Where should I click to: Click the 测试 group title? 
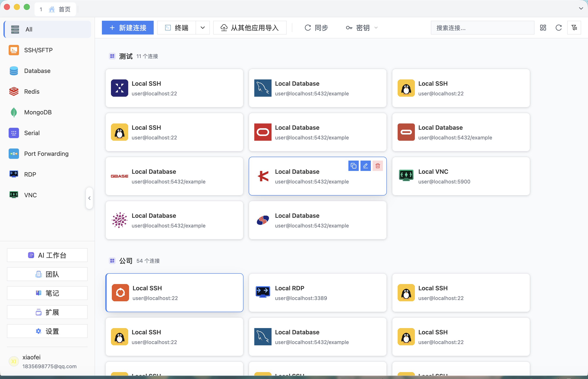click(126, 56)
